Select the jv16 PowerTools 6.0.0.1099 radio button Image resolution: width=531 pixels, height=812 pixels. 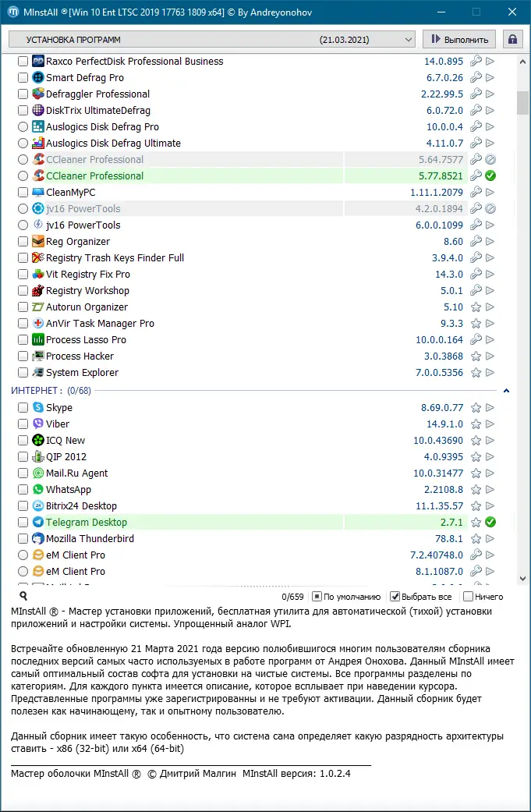click(23, 225)
